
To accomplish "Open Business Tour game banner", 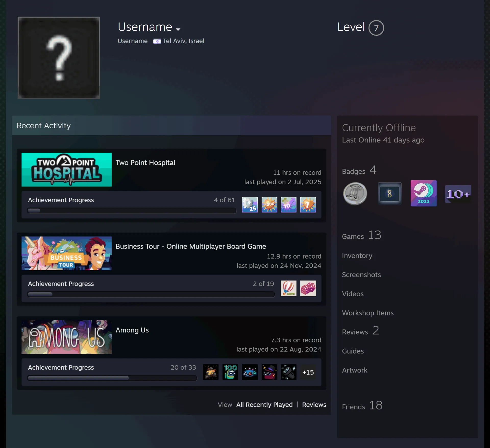I will point(67,253).
